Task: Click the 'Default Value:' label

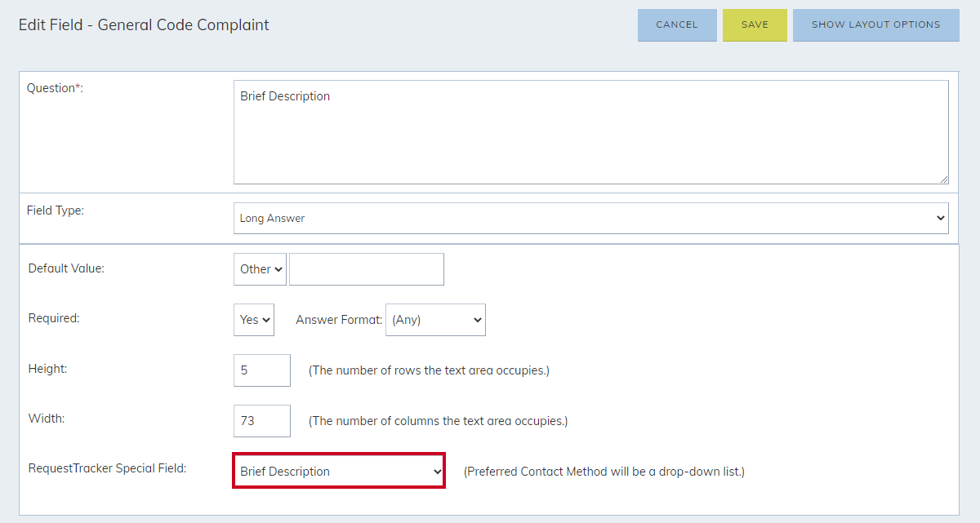Action: (66, 268)
